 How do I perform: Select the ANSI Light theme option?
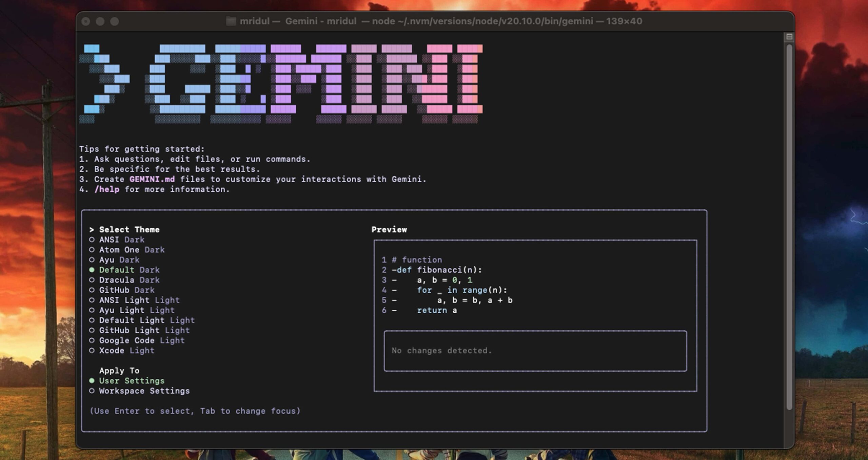(x=134, y=300)
